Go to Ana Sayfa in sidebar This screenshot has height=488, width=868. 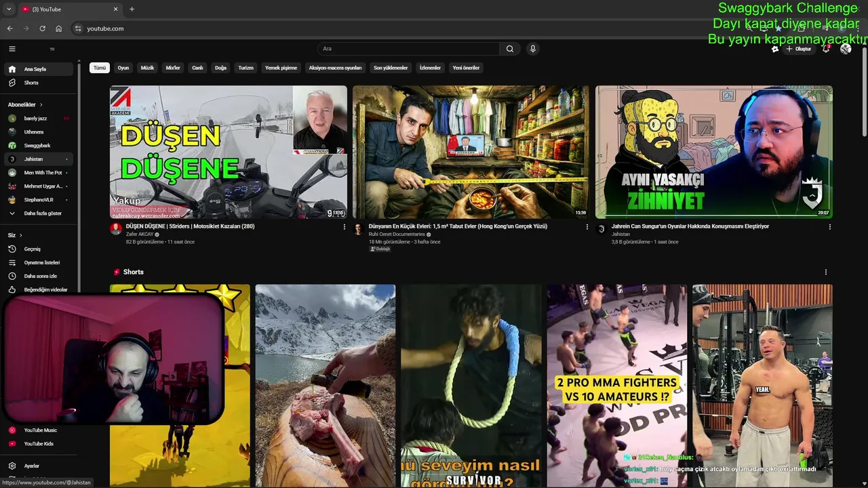(39, 69)
